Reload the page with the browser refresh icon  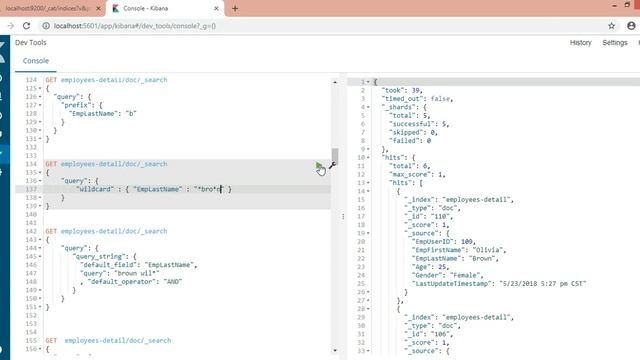coord(27,26)
